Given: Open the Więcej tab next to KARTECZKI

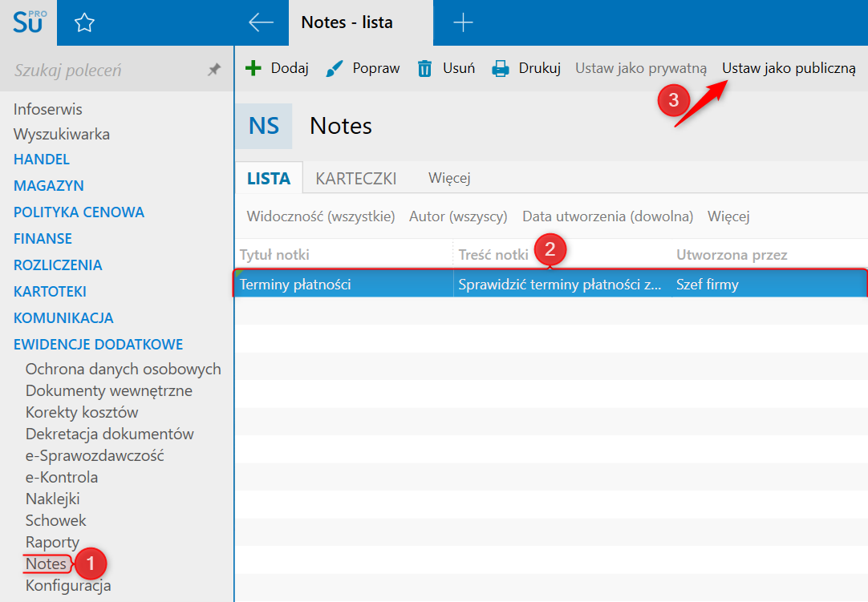Looking at the screenshot, I should [x=449, y=178].
